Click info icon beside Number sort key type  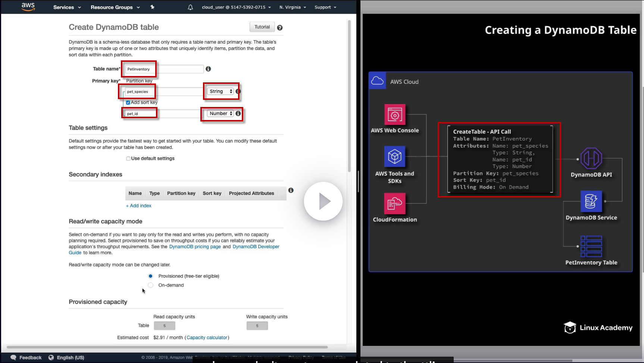click(238, 113)
